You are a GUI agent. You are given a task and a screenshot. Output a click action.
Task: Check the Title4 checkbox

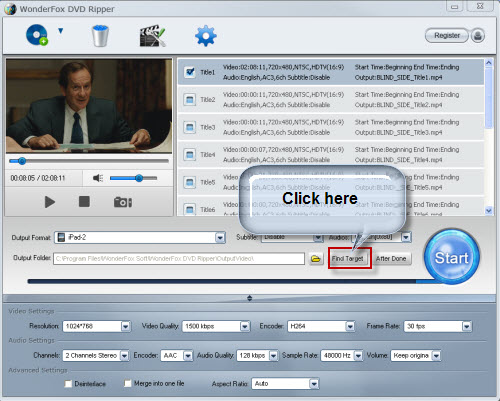point(190,155)
